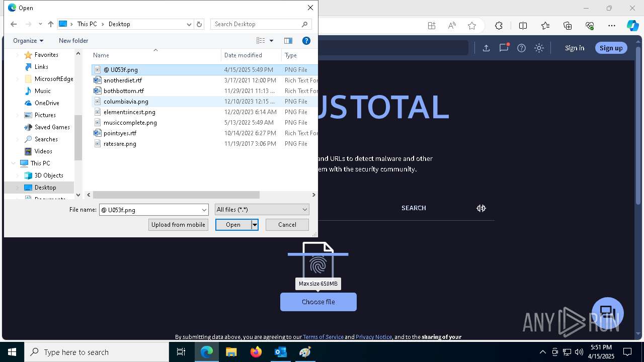Click the Open button
This screenshot has height=362, width=644.
click(233, 225)
